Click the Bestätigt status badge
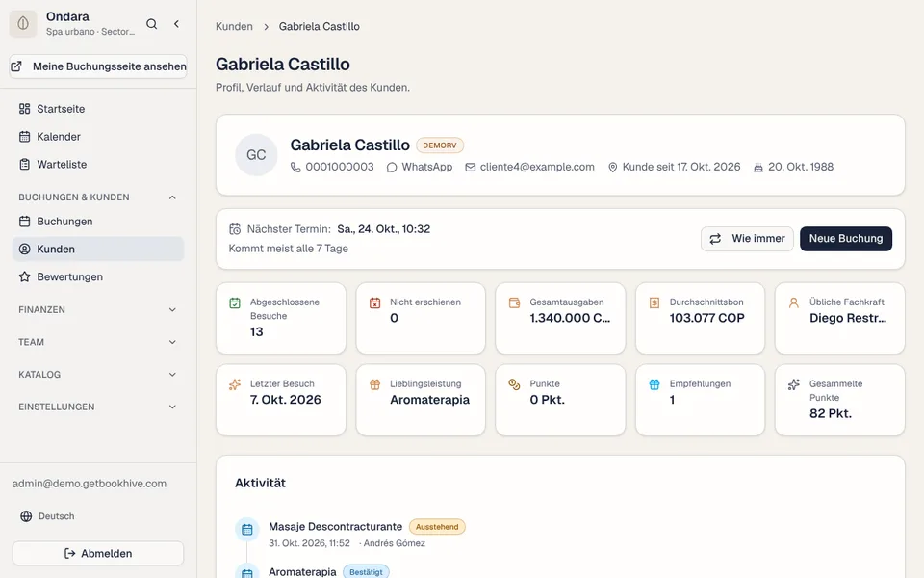 tap(366, 572)
